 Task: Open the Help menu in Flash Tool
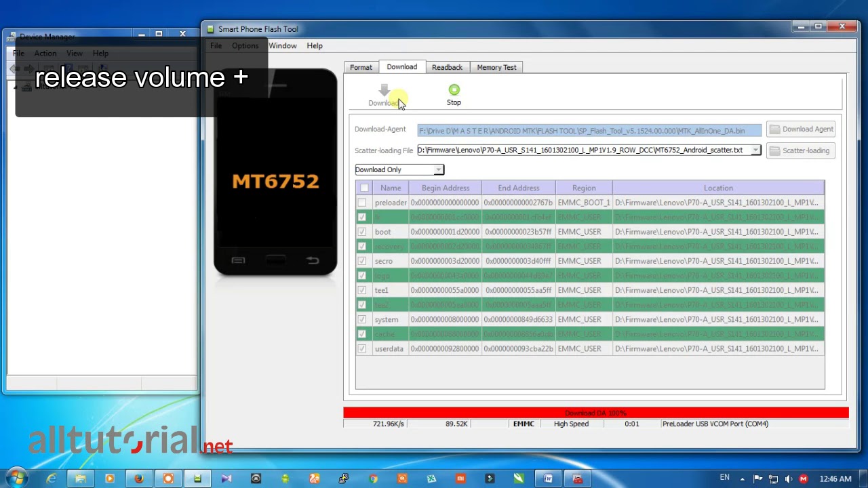(315, 46)
